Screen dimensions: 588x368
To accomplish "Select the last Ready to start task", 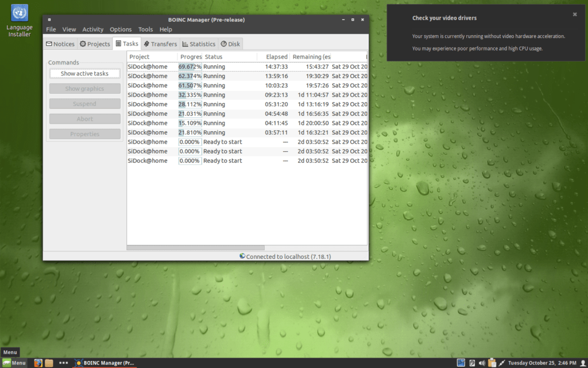I will pyautogui.click(x=247, y=160).
